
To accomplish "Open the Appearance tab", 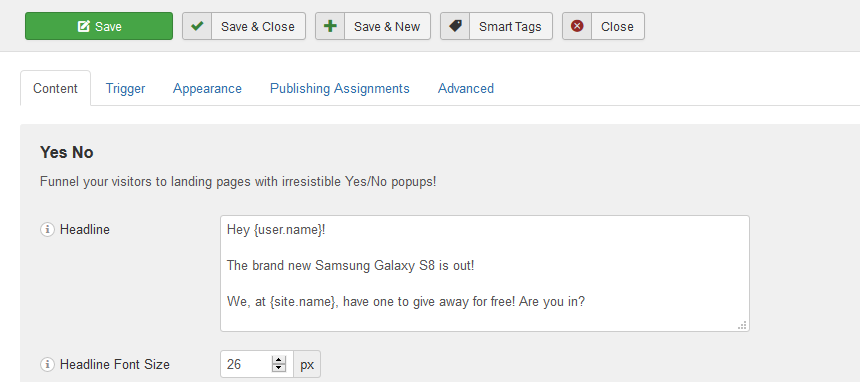I will (x=207, y=88).
